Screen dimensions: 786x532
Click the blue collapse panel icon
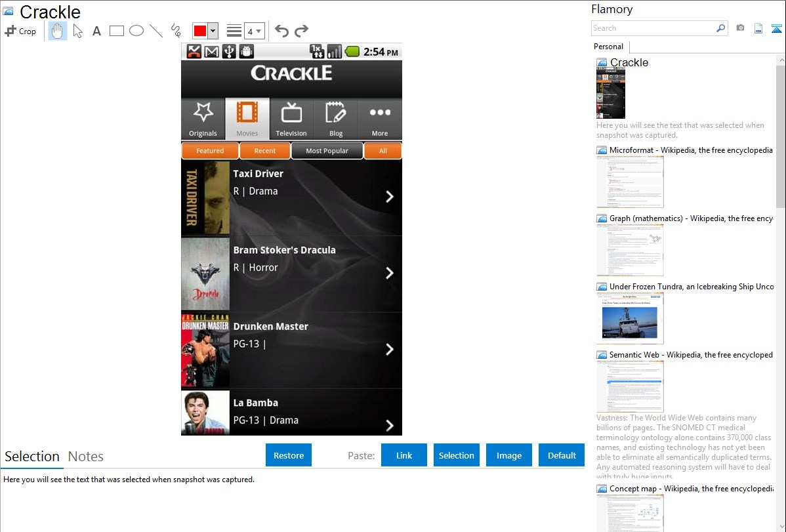click(776, 29)
